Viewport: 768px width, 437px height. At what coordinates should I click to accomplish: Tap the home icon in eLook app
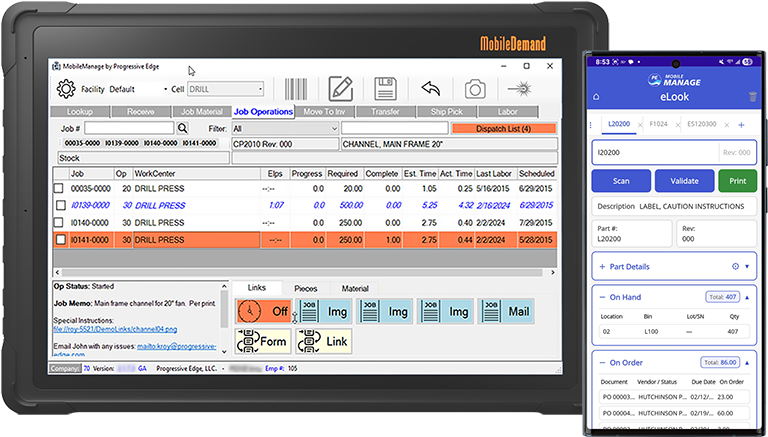tap(596, 97)
